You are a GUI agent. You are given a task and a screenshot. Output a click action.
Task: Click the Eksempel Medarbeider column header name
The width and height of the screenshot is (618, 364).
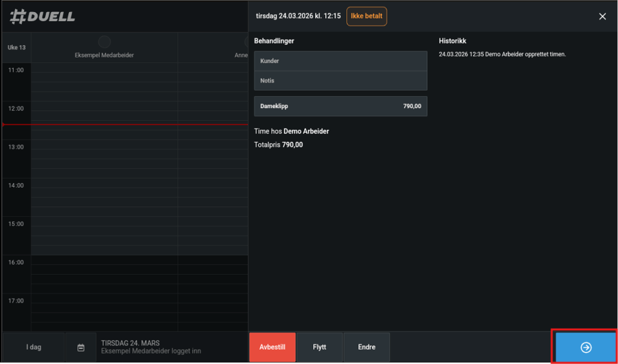pos(104,55)
